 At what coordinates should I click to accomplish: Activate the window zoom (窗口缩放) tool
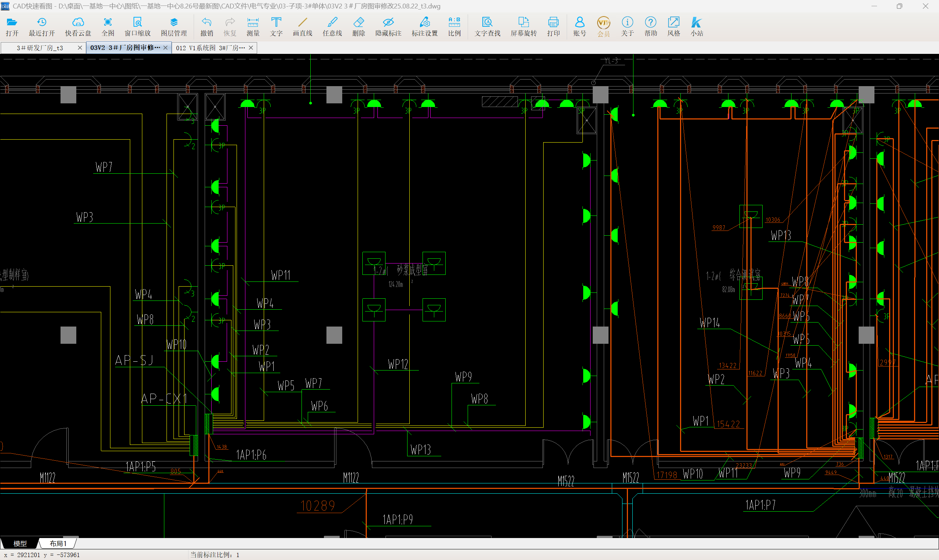click(138, 26)
